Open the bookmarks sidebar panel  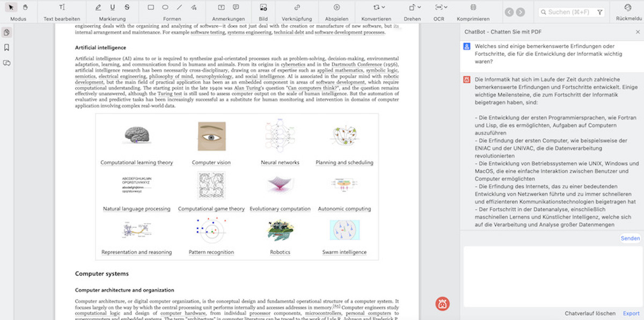click(x=6, y=47)
